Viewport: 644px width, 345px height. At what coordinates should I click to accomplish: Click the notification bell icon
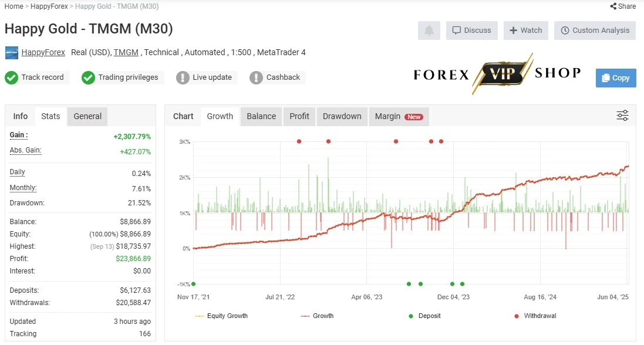point(429,31)
